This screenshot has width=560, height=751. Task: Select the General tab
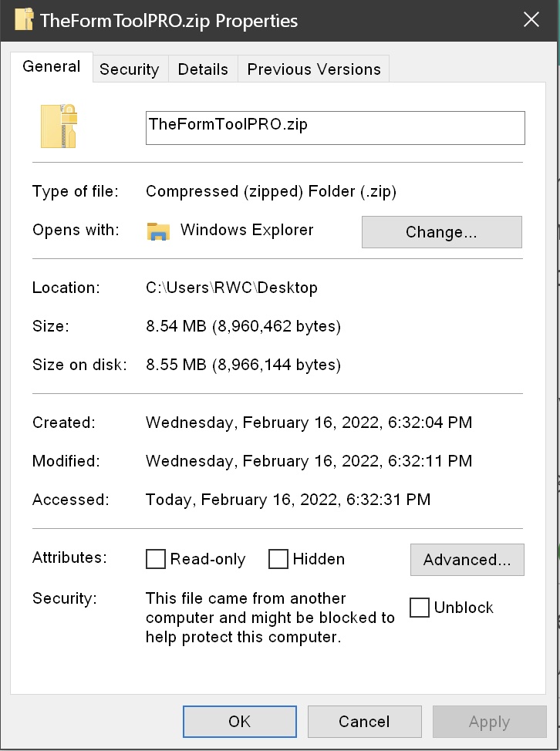[51, 66]
